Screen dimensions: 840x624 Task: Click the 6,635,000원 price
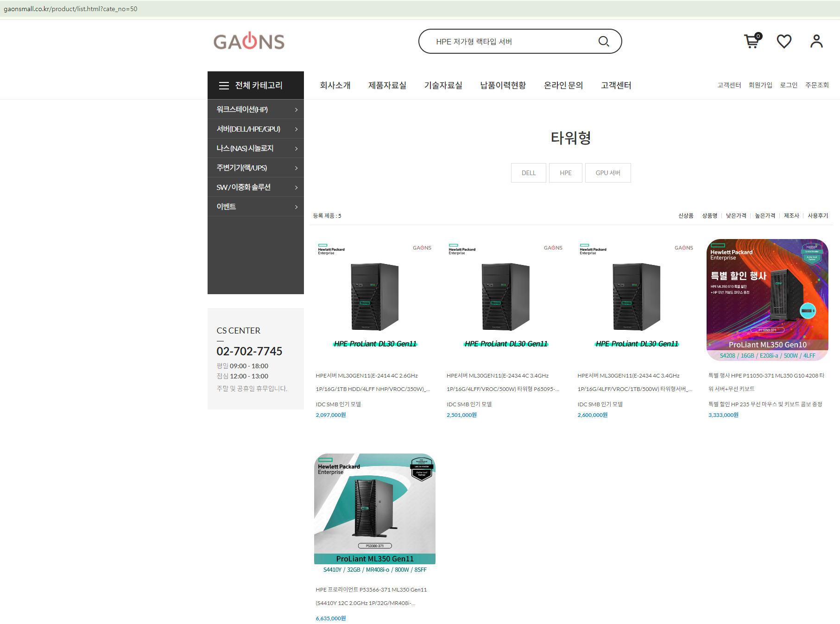coord(331,618)
